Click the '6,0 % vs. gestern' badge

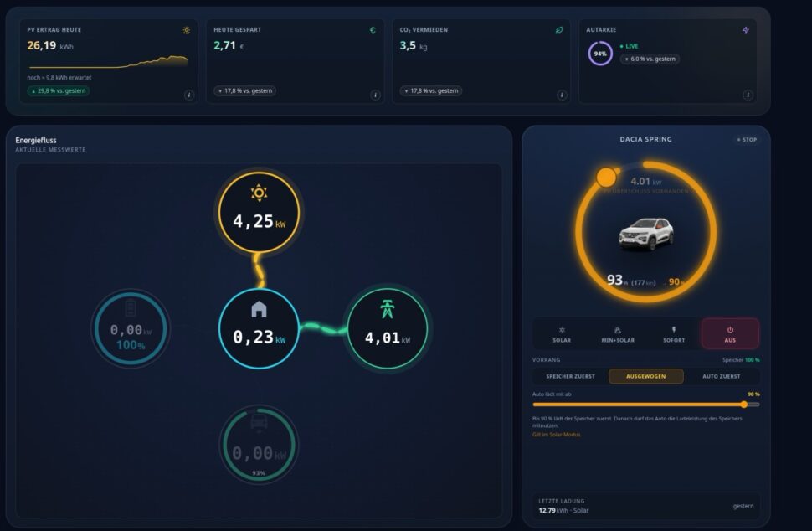[x=650, y=59]
